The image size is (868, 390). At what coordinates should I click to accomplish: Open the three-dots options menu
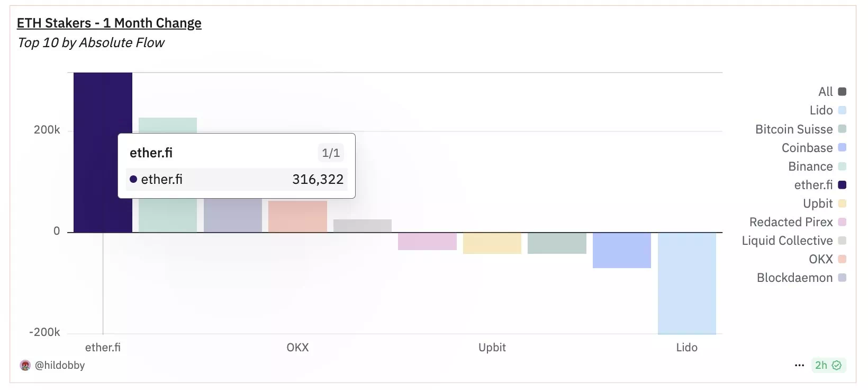coord(799,365)
